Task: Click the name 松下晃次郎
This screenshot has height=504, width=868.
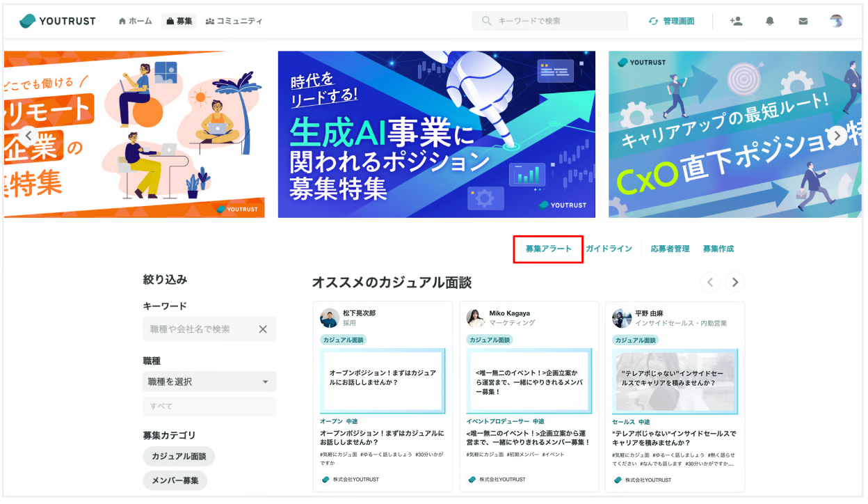Action: pyautogui.click(x=359, y=313)
